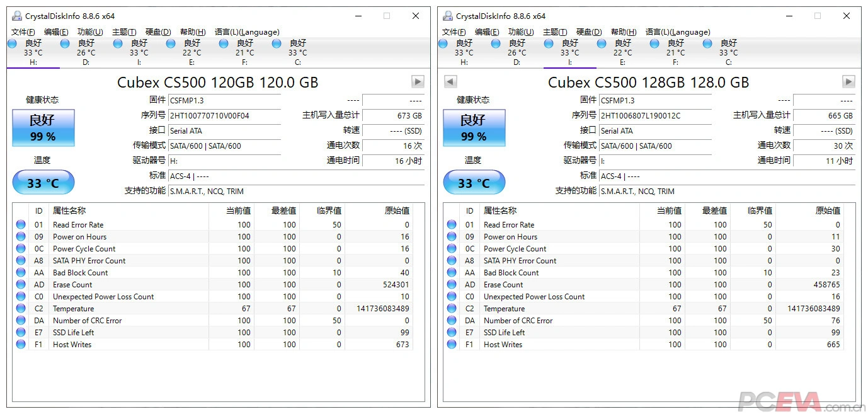Click CrystalDiskInfo app icon in left title bar
Image resolution: width=868 pixels, height=414 pixels.
coord(17,16)
